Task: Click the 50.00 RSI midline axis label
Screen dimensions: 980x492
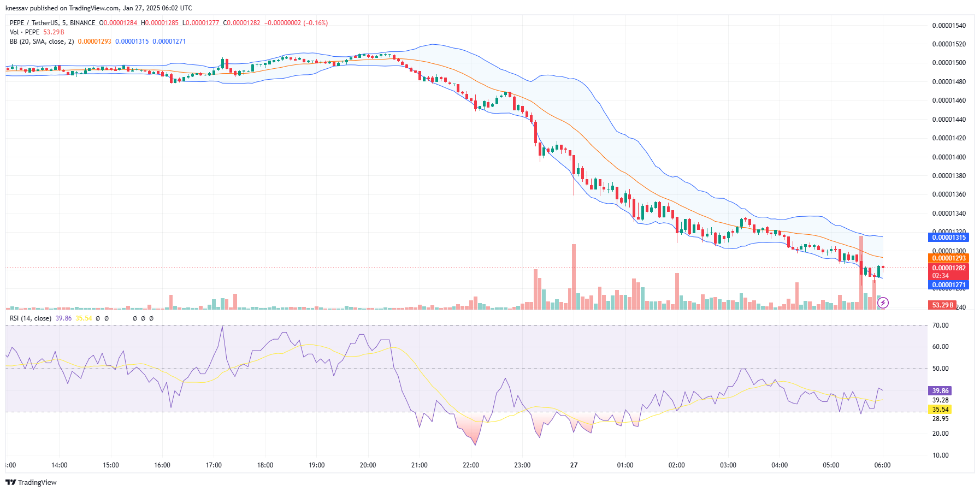Action: 940,369
